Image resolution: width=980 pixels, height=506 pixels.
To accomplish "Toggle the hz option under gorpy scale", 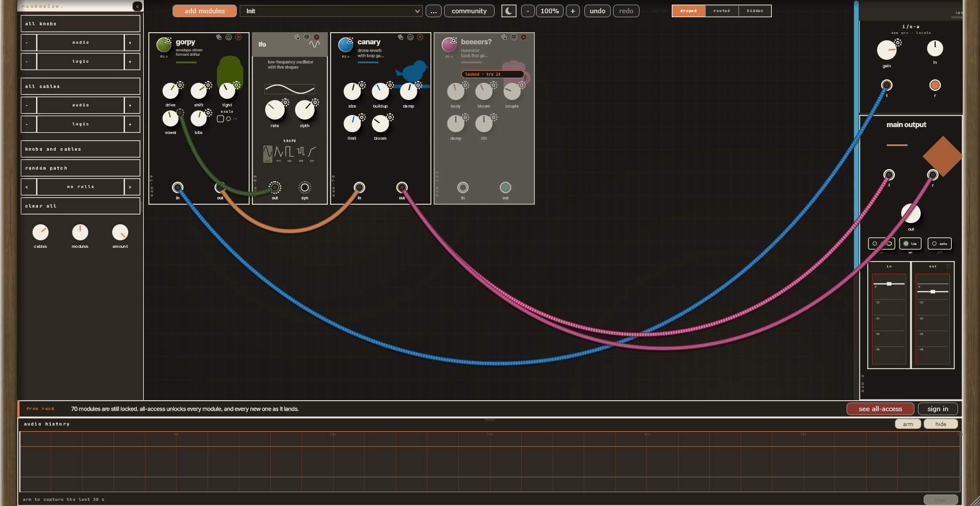I will pos(229,119).
